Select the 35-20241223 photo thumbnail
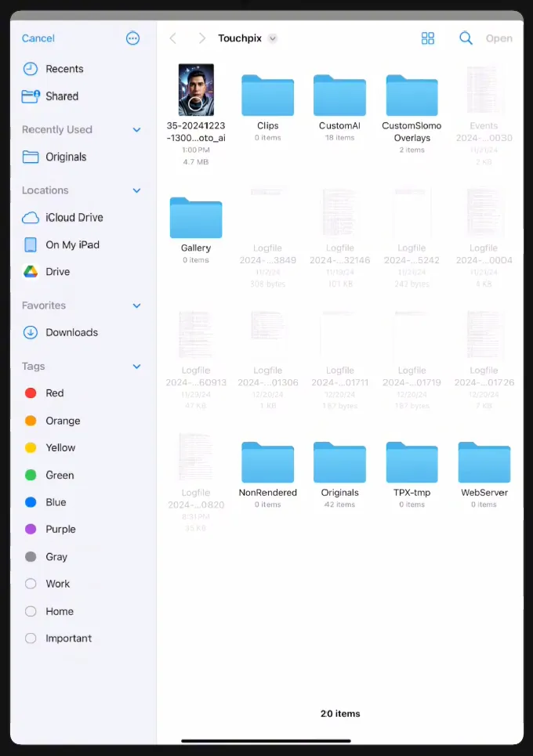The image size is (533, 756). [196, 90]
